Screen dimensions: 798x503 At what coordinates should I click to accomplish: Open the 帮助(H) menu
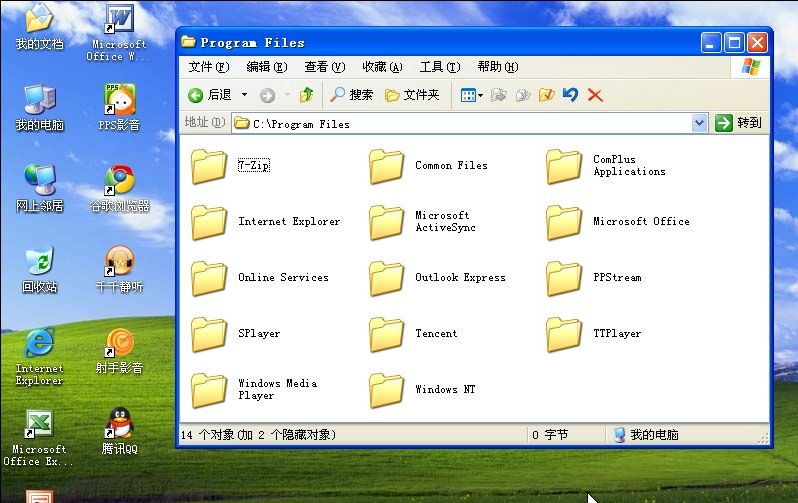[498, 67]
